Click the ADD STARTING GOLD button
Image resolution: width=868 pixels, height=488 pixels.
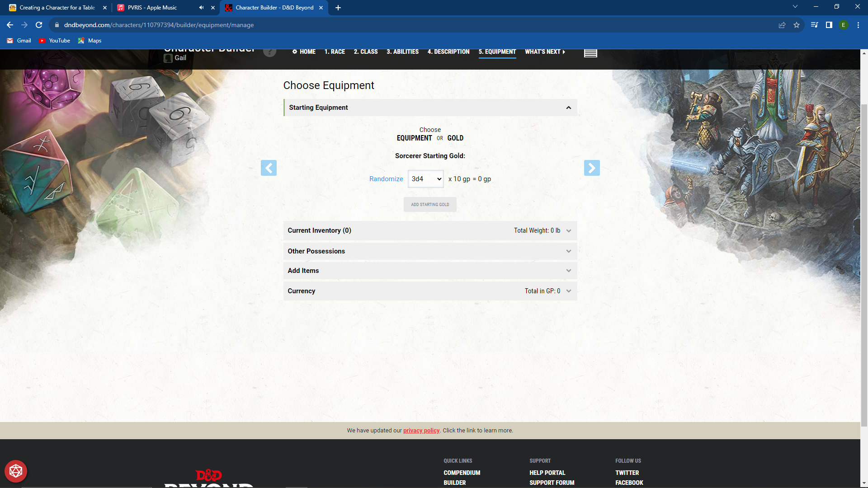click(429, 204)
